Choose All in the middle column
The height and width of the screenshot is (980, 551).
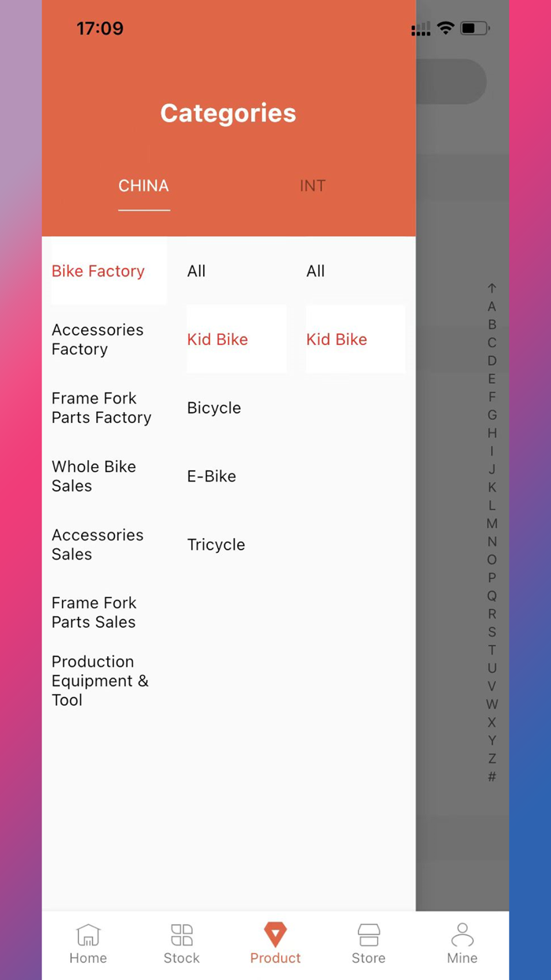(196, 271)
